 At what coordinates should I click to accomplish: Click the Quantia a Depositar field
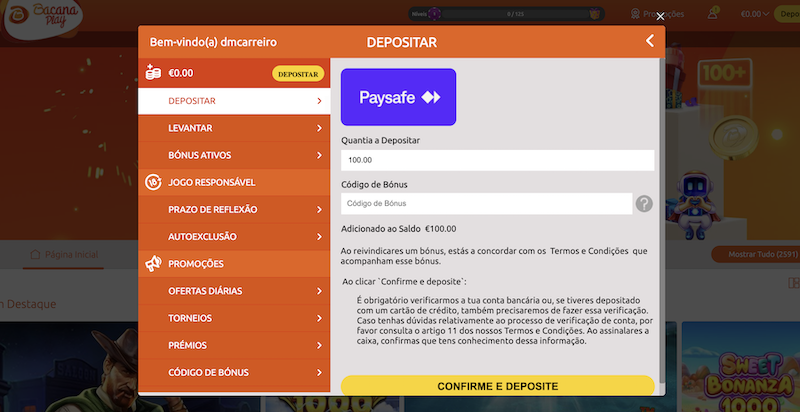[x=497, y=160]
